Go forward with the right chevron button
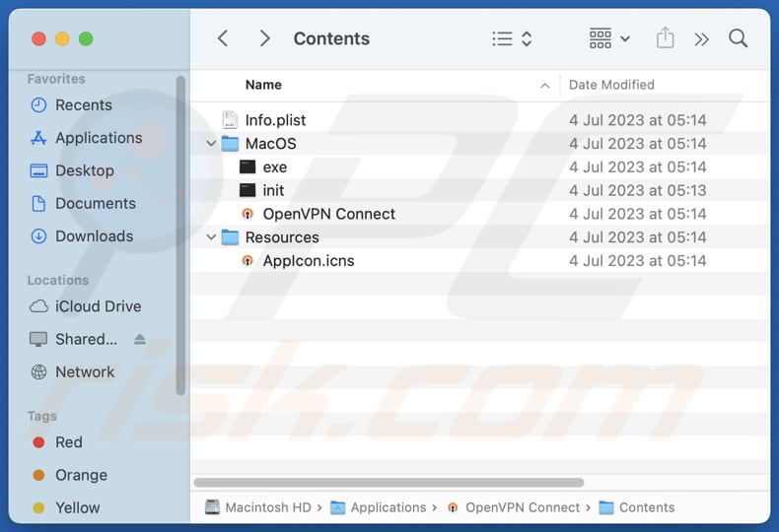 click(x=265, y=38)
